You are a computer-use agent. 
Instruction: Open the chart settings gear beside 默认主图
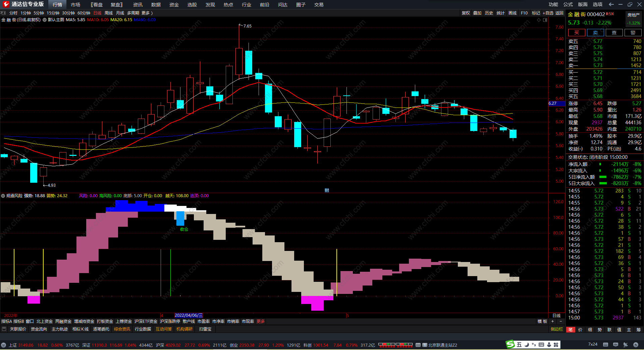coord(45,20)
